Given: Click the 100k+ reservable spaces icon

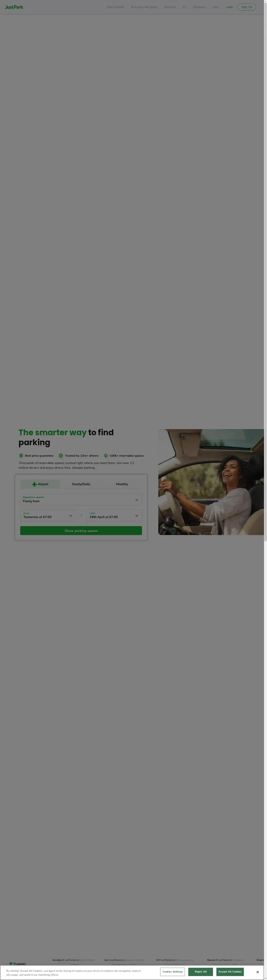Looking at the screenshot, I should pos(106,455).
